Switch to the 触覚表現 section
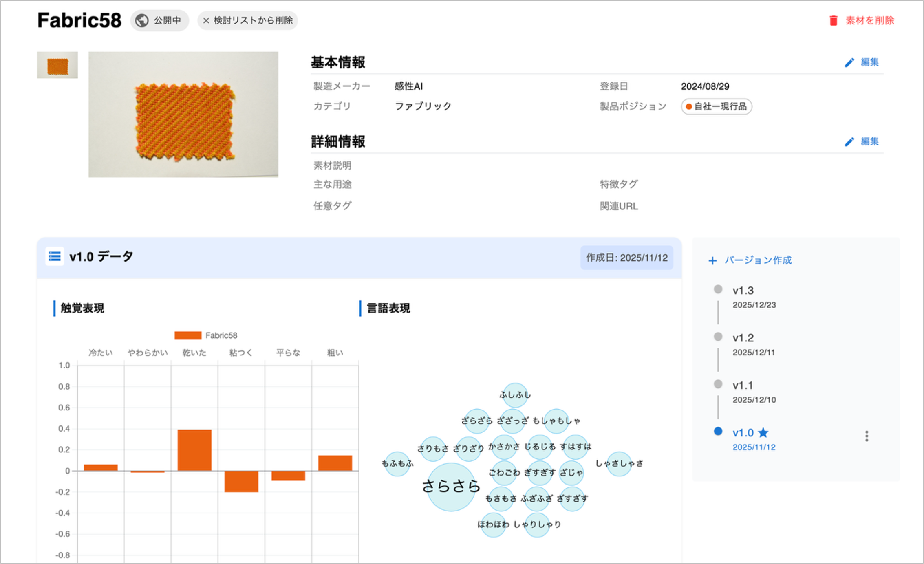The width and height of the screenshot is (924, 564). point(82,308)
